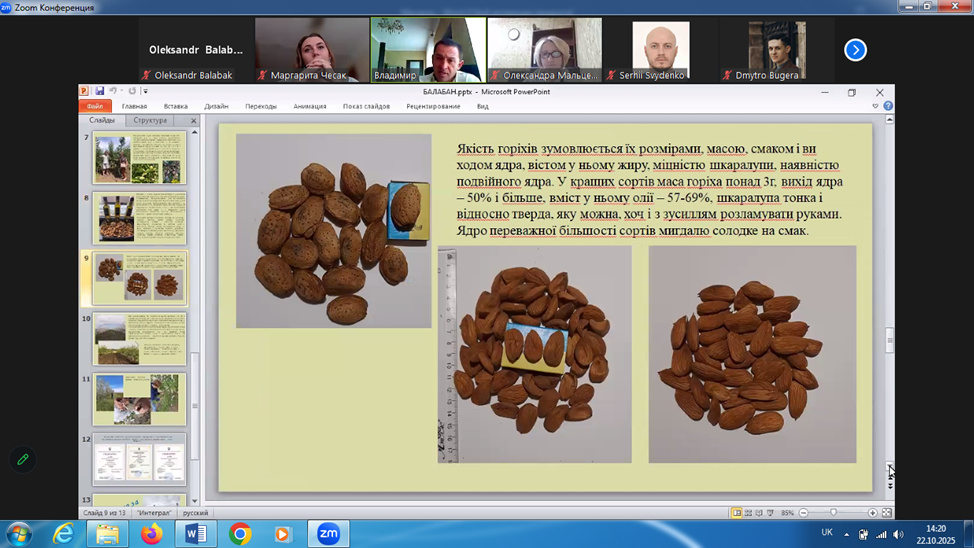Viewport: 974px width, 548px height.
Task: Start slideshow from status bar icon
Action: coord(770,513)
